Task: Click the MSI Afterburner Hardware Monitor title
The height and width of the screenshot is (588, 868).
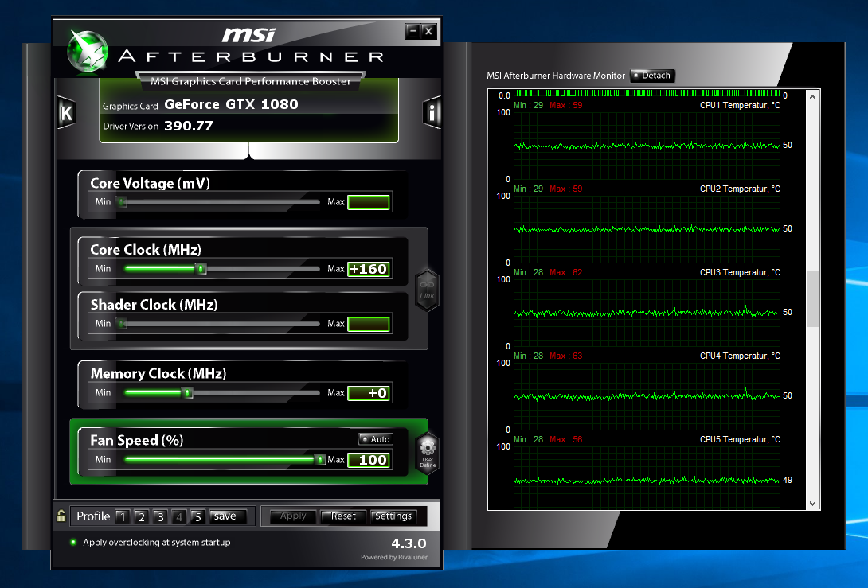Action: [556, 76]
